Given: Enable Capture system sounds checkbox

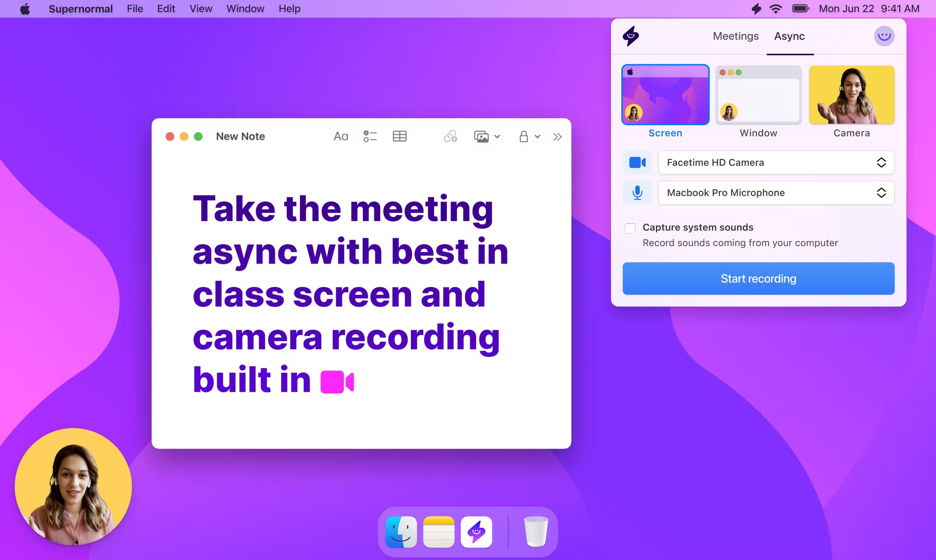Looking at the screenshot, I should pyautogui.click(x=630, y=228).
